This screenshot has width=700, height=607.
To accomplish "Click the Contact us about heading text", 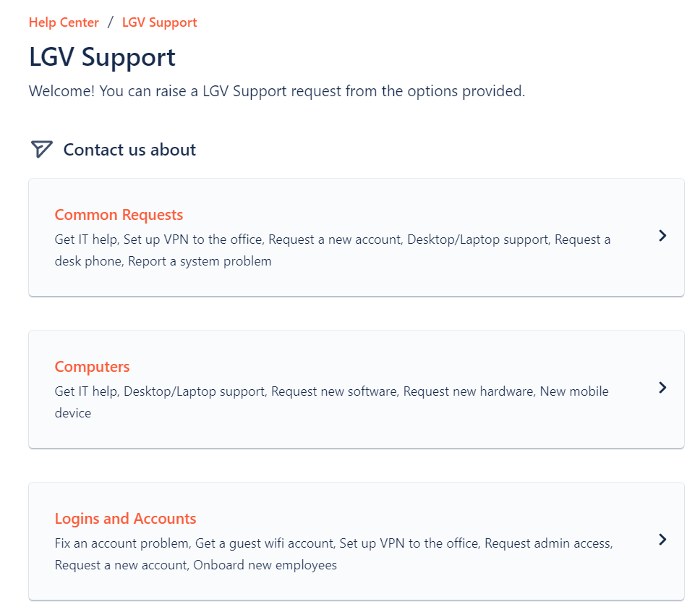I will point(129,150).
